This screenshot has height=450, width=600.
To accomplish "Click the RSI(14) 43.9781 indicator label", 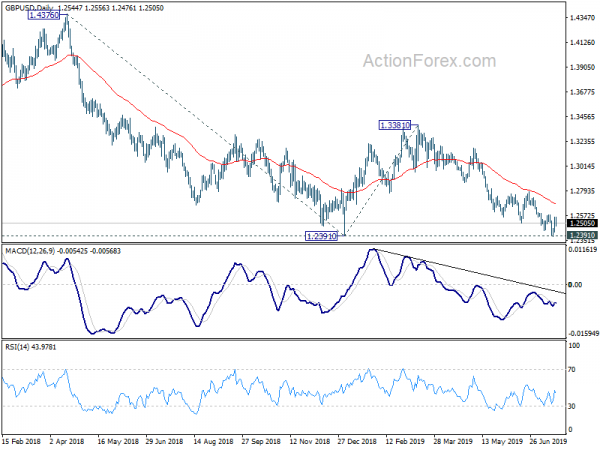I will pos(30,347).
